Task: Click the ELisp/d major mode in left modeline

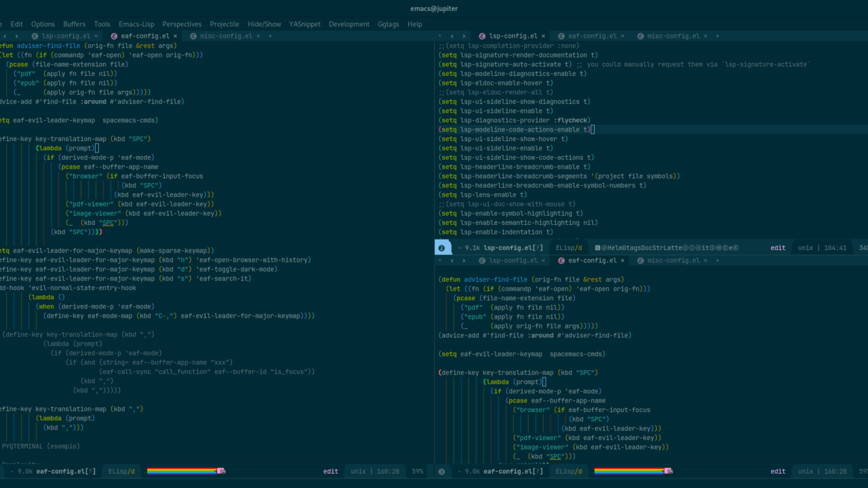Action: point(122,471)
